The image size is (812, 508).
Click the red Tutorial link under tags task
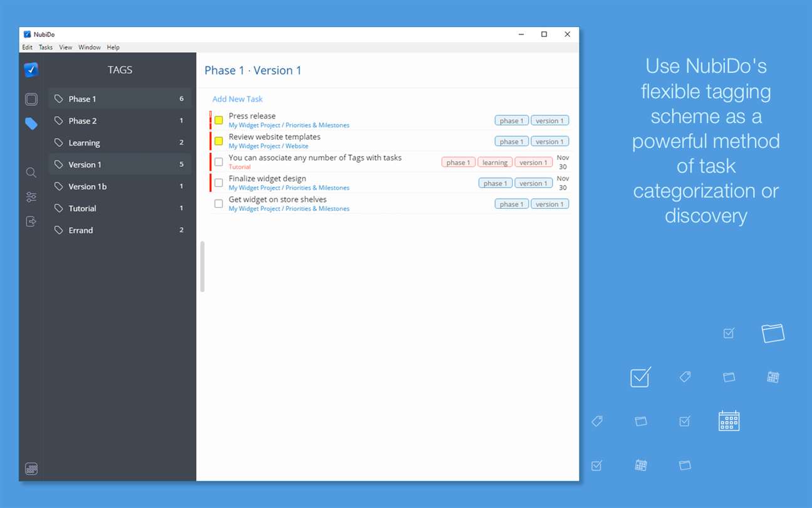click(239, 167)
